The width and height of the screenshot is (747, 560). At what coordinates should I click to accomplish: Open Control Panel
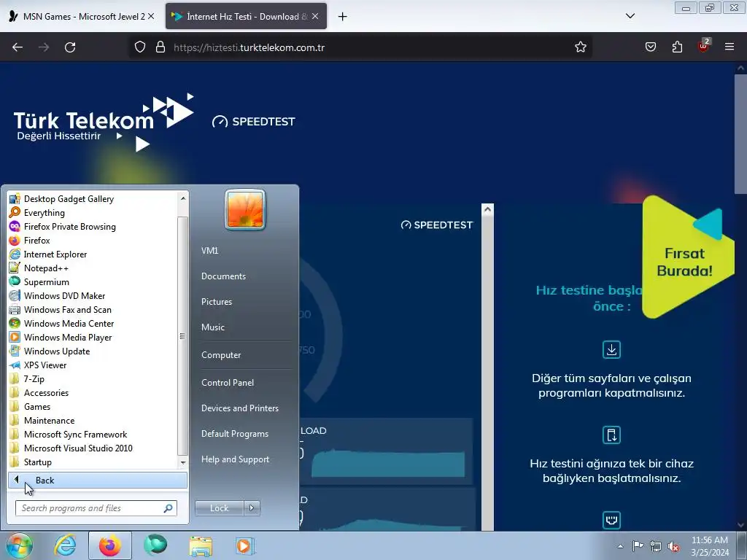pyautogui.click(x=228, y=382)
